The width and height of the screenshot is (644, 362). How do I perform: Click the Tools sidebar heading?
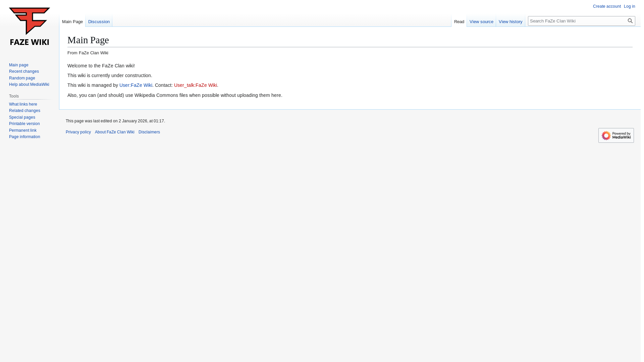point(14,96)
